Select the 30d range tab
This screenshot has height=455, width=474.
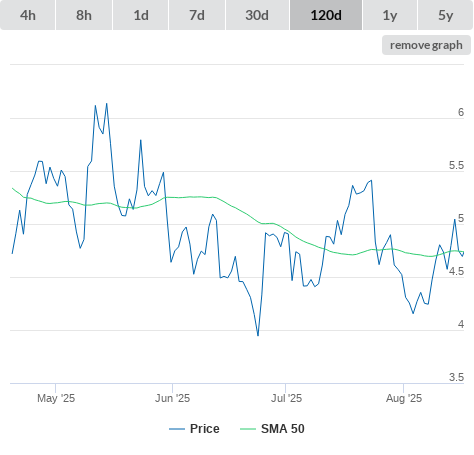click(x=257, y=15)
